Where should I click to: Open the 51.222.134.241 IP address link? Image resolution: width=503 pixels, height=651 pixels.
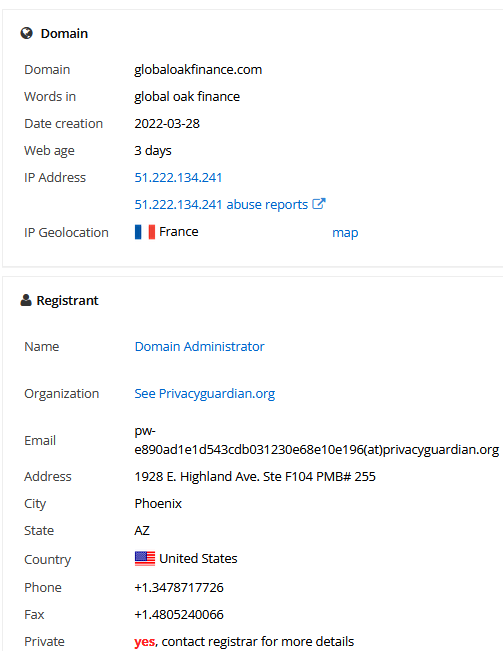pos(178,178)
